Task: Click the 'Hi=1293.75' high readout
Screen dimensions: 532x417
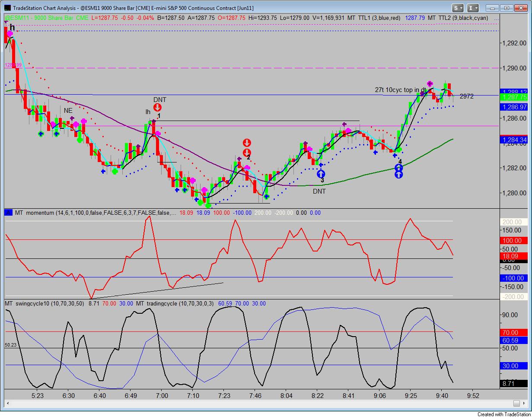Action: pos(264,18)
